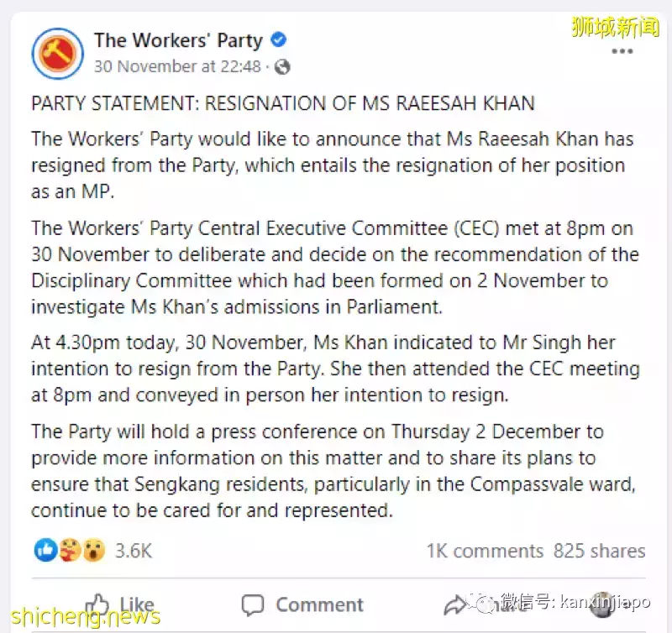The width and height of the screenshot is (672, 633).
Task: Open the post options three-dot menu
Action: (622, 50)
